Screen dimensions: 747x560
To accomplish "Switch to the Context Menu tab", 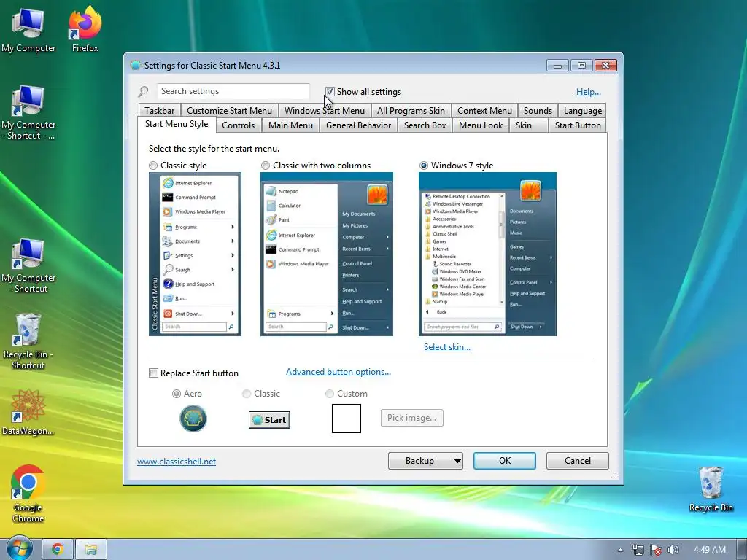I will [x=484, y=111].
